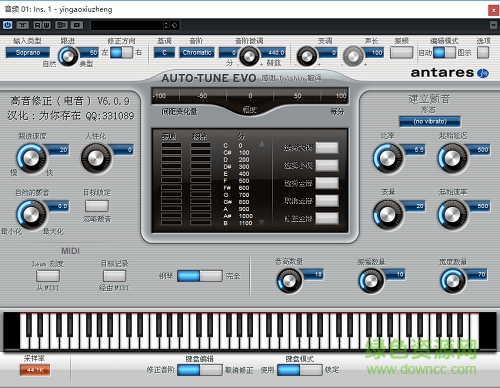Click the vibrato rate value field 5.5
Image resolution: width=500 pixels, height=388 pixels.
(x=415, y=150)
